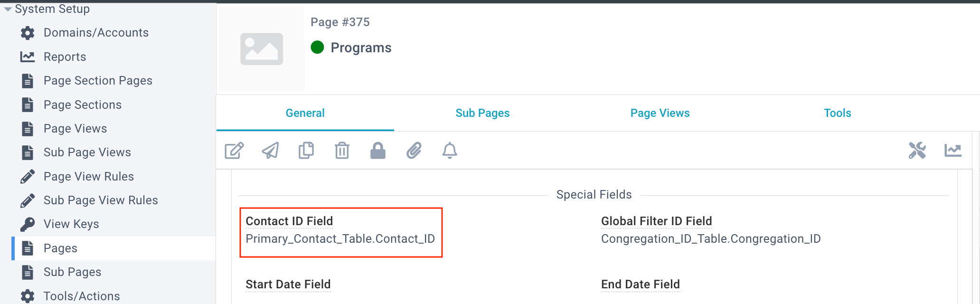Image resolution: width=980 pixels, height=304 pixels.
Task: Open Domains/Accounts in the sidebar
Action: point(96,33)
